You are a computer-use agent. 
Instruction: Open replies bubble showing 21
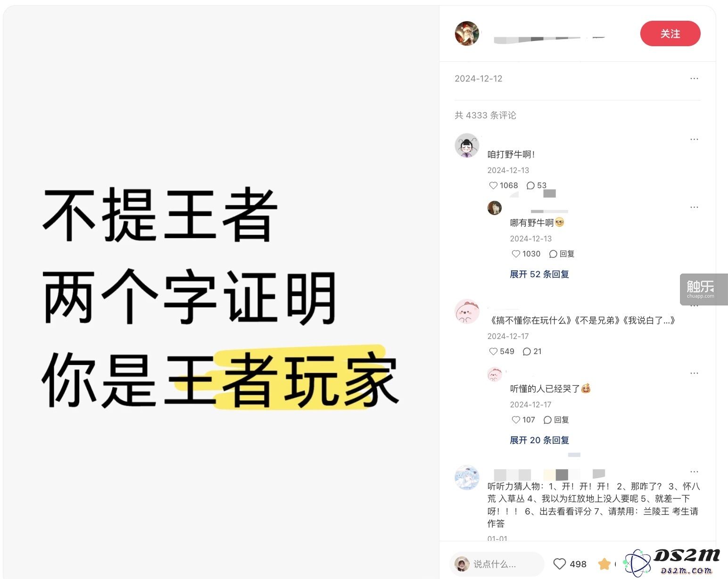(532, 351)
